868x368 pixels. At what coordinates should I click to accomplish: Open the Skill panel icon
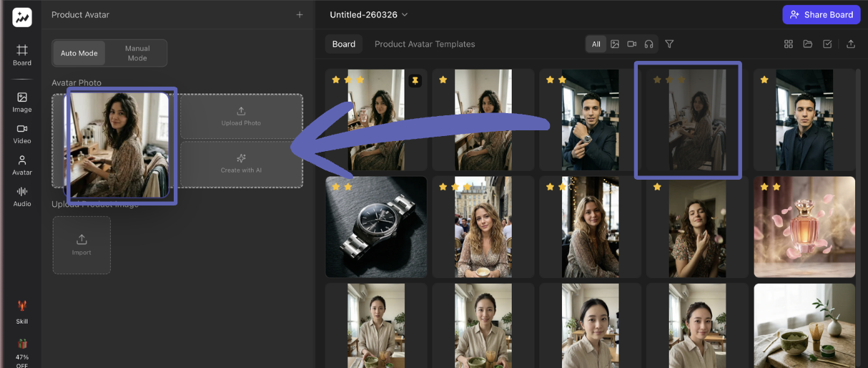(22, 311)
